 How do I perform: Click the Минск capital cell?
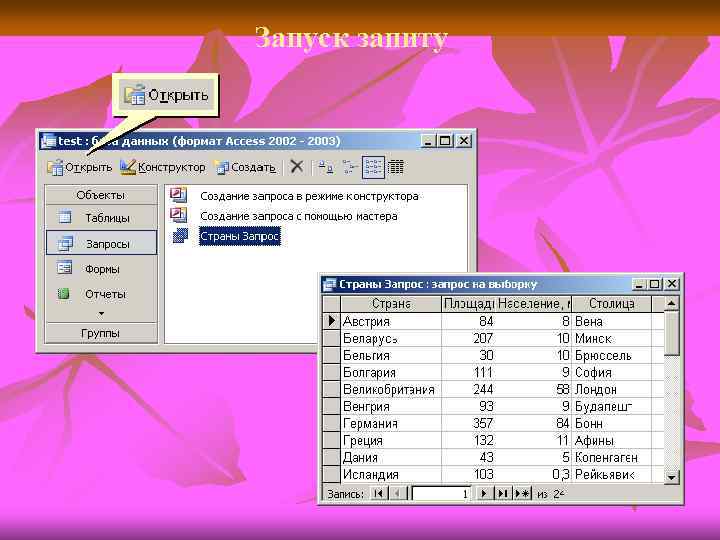612,338
